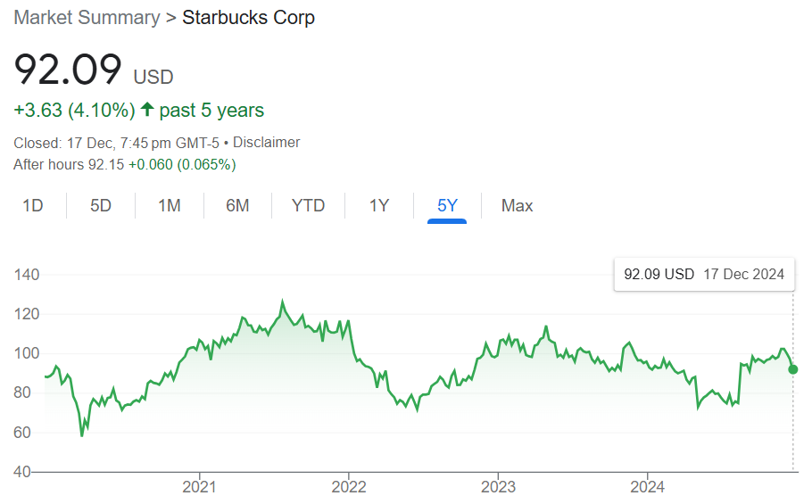Switch to the 1Y chart view
This screenshot has height=504, width=812.
[x=379, y=206]
